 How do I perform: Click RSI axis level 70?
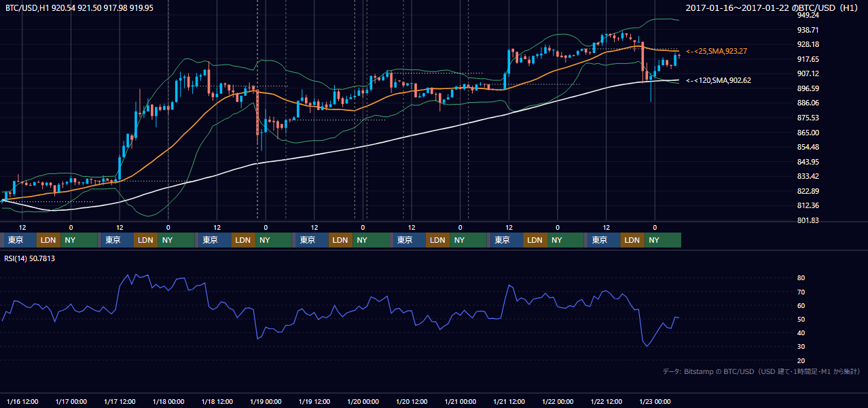(x=801, y=292)
